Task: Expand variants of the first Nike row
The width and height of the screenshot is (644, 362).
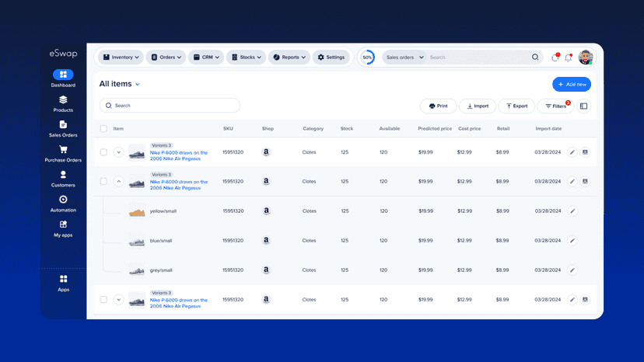Action: point(119,152)
